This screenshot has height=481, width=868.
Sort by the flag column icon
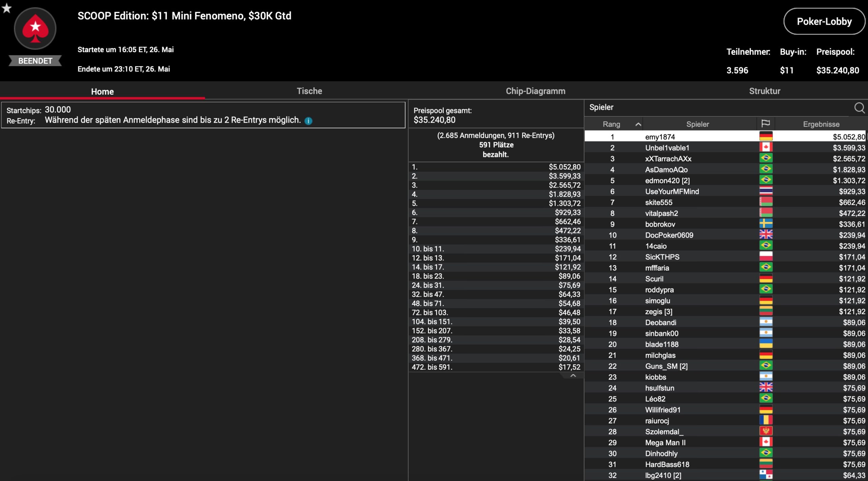(765, 124)
